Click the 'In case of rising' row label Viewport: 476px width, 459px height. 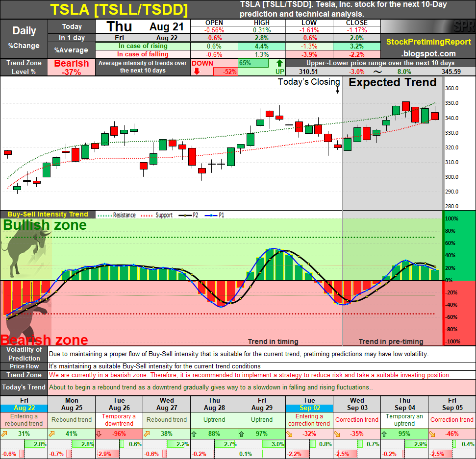pos(143,46)
